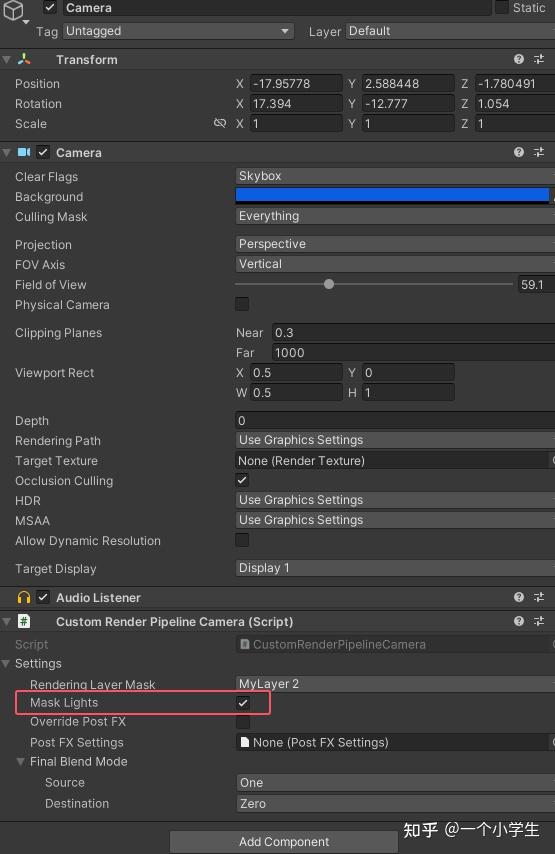Viewport: 555px width, 854px height.
Task: Open Projection dropdown set to Perspective
Action: tap(395, 244)
